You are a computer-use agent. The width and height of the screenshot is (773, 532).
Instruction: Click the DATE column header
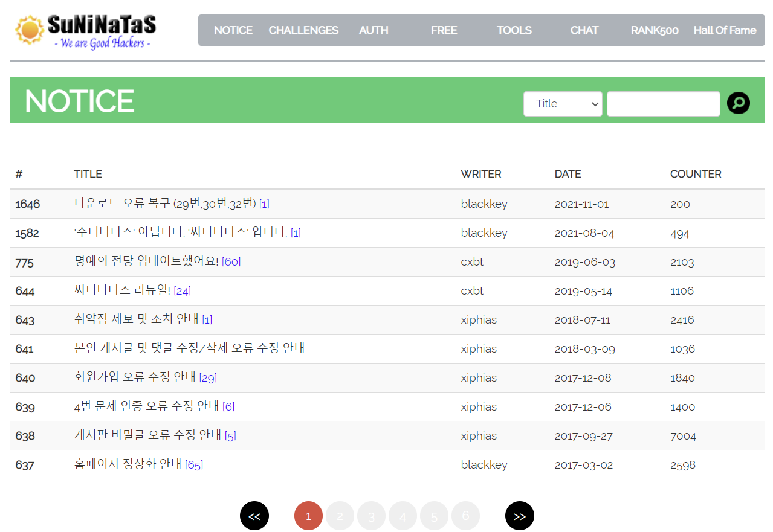[x=568, y=174]
